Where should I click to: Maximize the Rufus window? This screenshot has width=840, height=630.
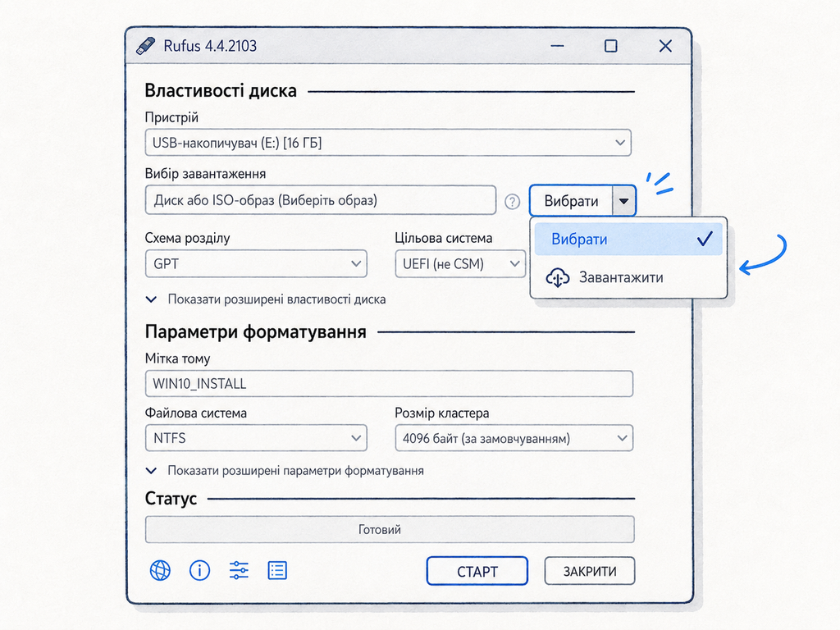click(610, 46)
